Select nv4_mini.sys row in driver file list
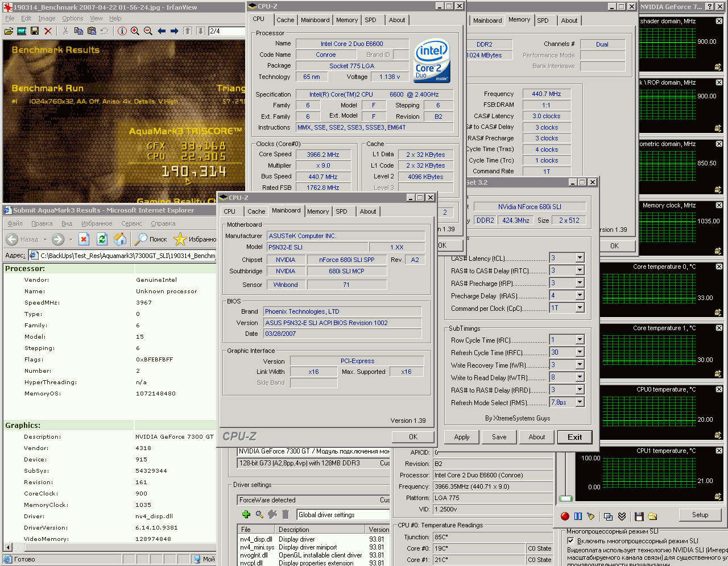 (315, 547)
